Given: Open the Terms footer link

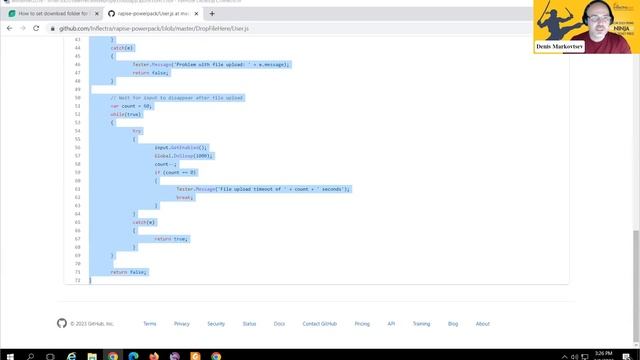Looking at the screenshot, I should (x=150, y=324).
